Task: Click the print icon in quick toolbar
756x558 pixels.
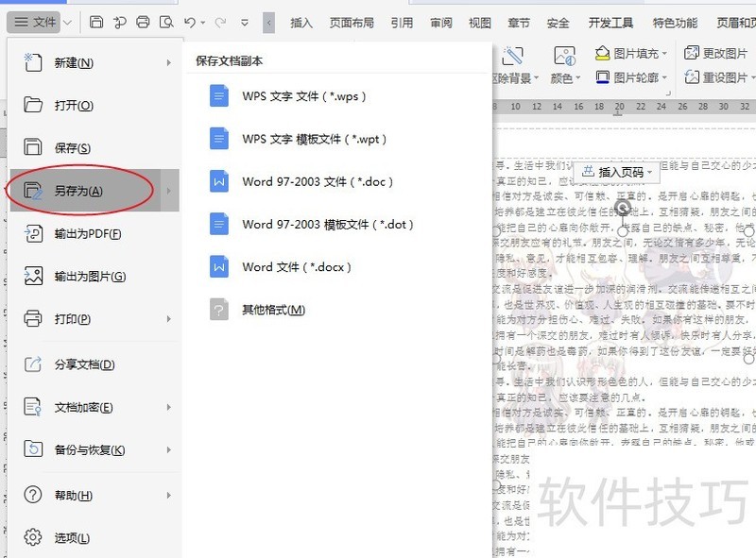Action: point(143,22)
